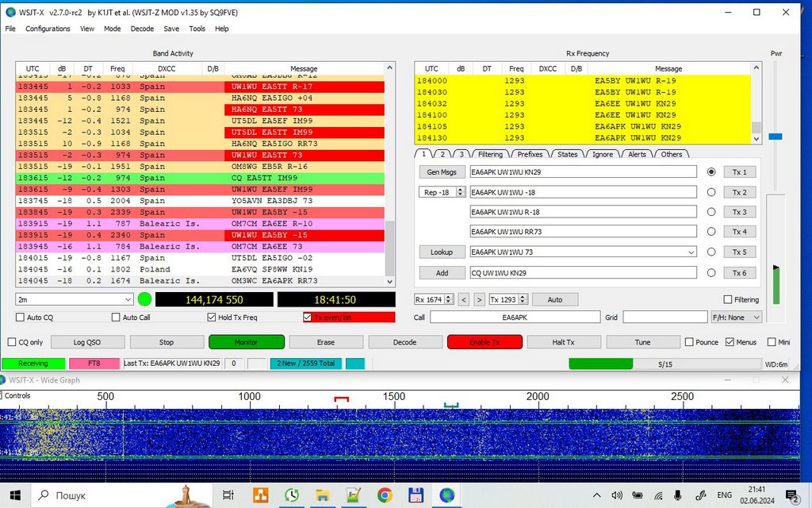Enable the Filtering checkbox
Viewport: 812px width, 508px height.
(728, 299)
